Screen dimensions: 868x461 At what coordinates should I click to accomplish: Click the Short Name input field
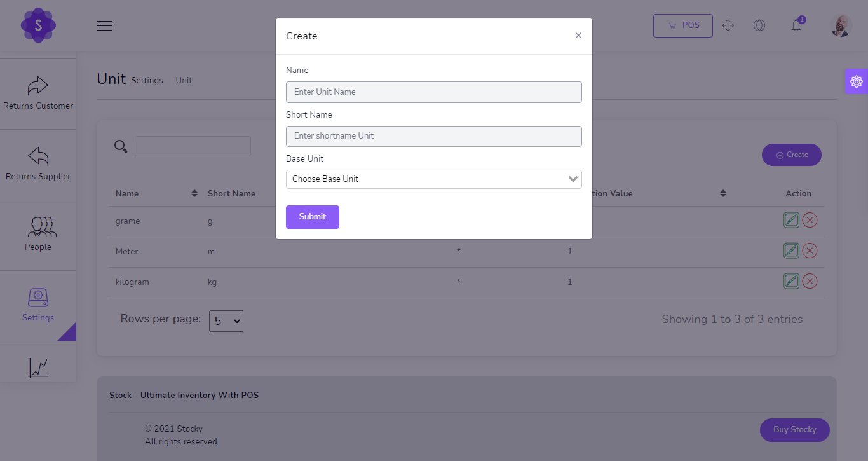(433, 136)
